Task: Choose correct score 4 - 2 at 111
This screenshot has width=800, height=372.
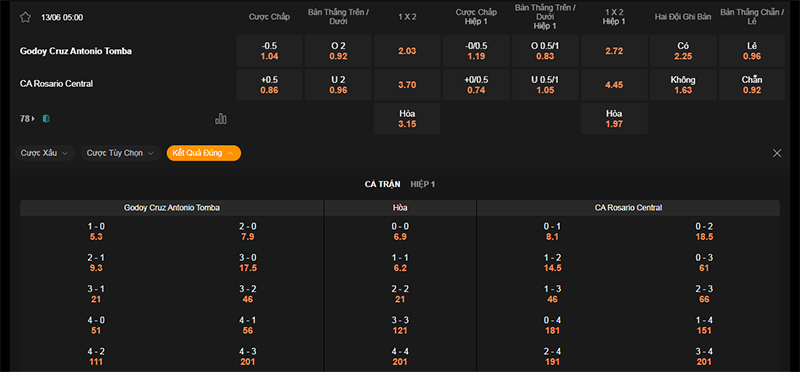Action: point(96,357)
